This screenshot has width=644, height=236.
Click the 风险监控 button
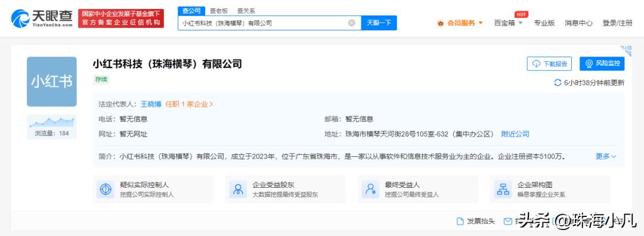click(x=602, y=64)
